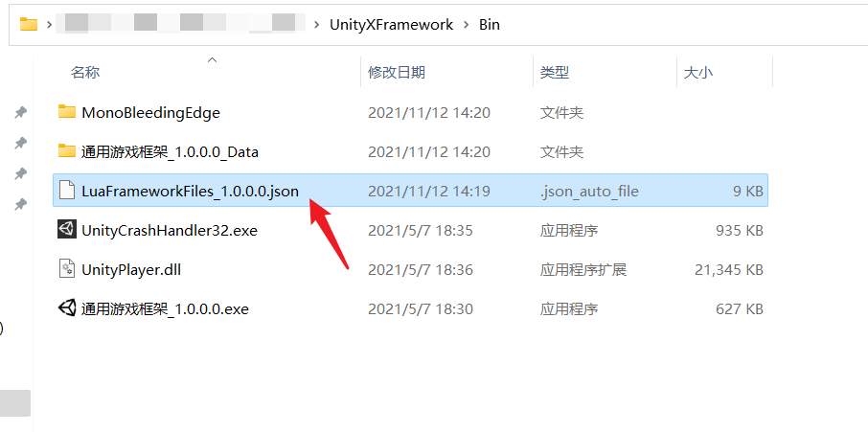The width and height of the screenshot is (868, 432).
Task: Click the 通用游戏框架_1.0.0.0.exe Unity icon
Action: click(x=66, y=308)
